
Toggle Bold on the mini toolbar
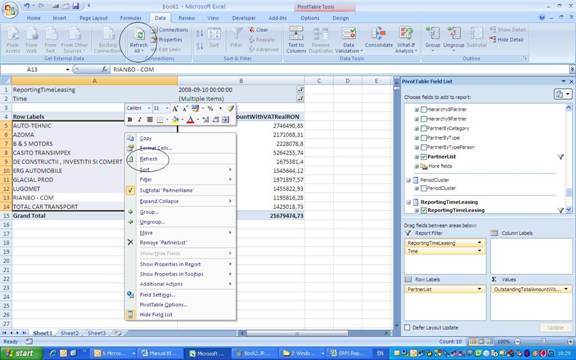click(130, 119)
